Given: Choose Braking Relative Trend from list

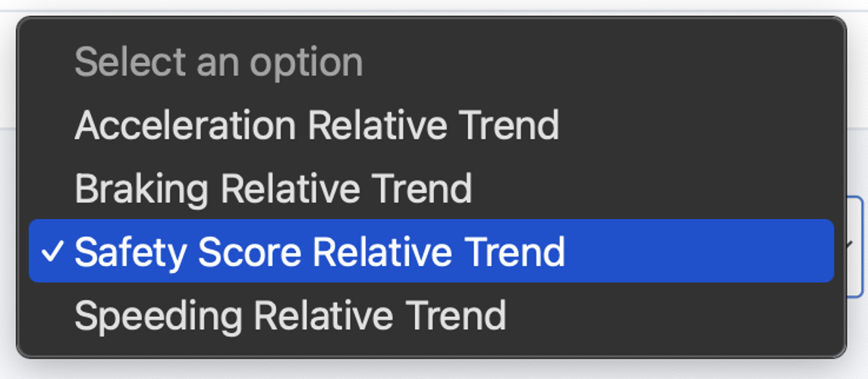Looking at the screenshot, I should click(431, 188).
